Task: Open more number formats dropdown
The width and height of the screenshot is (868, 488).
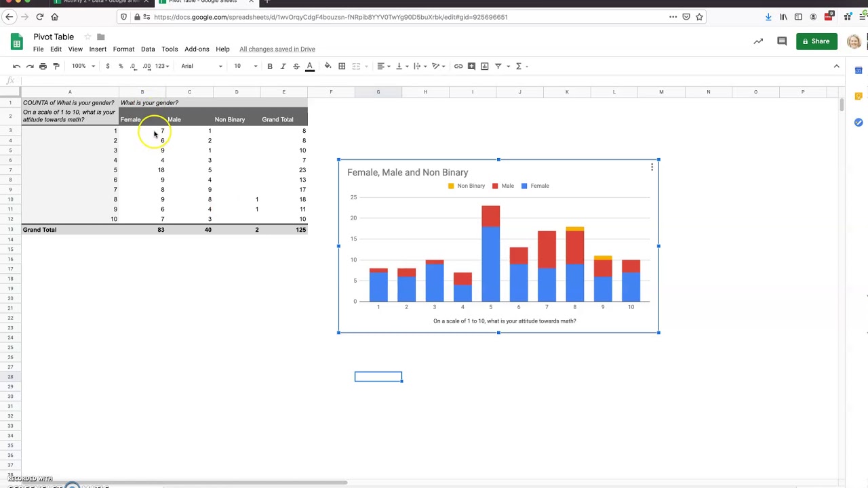Action: pos(161,66)
